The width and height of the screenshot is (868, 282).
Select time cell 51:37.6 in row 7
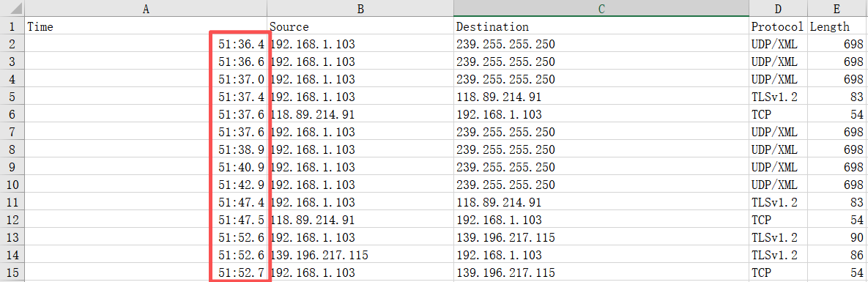pos(146,132)
